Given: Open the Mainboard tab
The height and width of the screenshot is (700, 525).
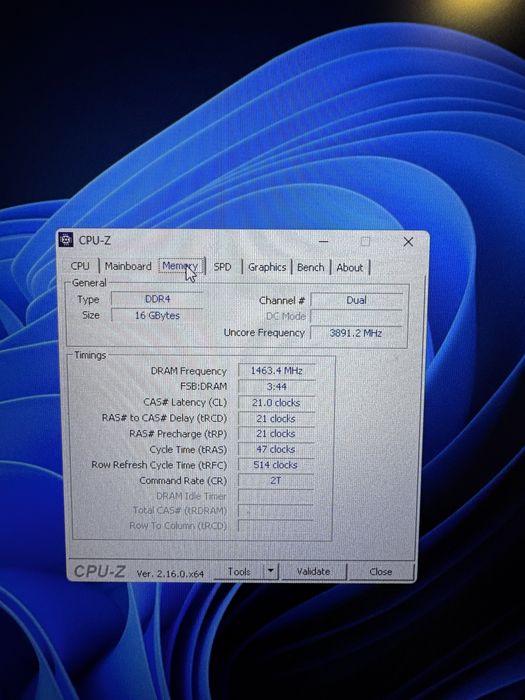Looking at the screenshot, I should 128,267.
